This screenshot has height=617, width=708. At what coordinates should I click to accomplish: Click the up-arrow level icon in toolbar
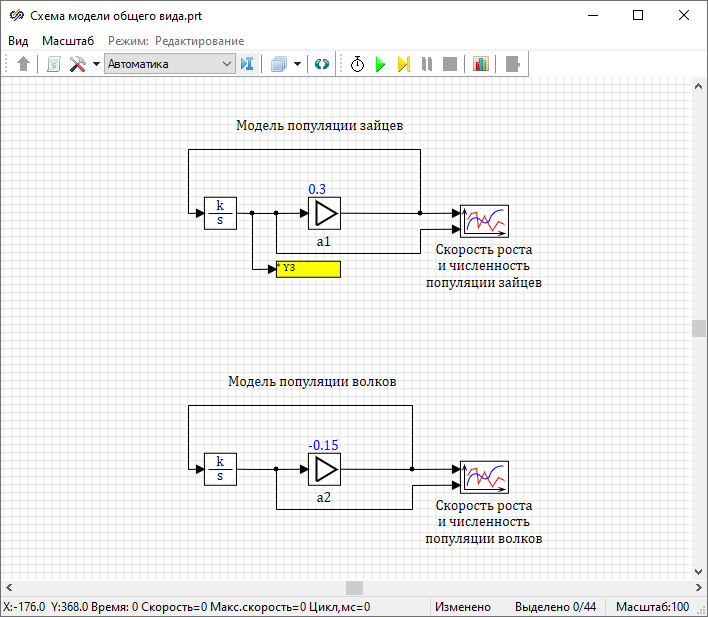coord(24,64)
